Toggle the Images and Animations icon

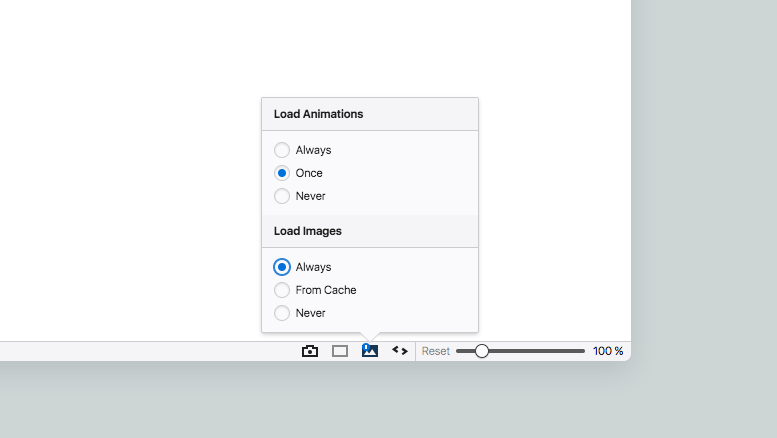(370, 351)
